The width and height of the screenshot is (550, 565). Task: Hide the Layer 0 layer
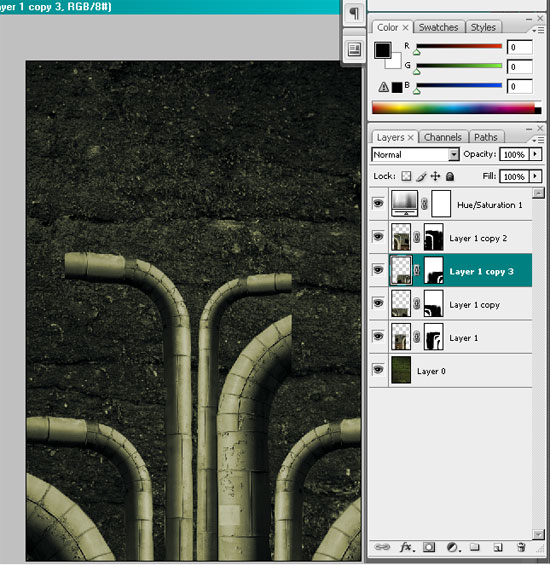coord(378,369)
